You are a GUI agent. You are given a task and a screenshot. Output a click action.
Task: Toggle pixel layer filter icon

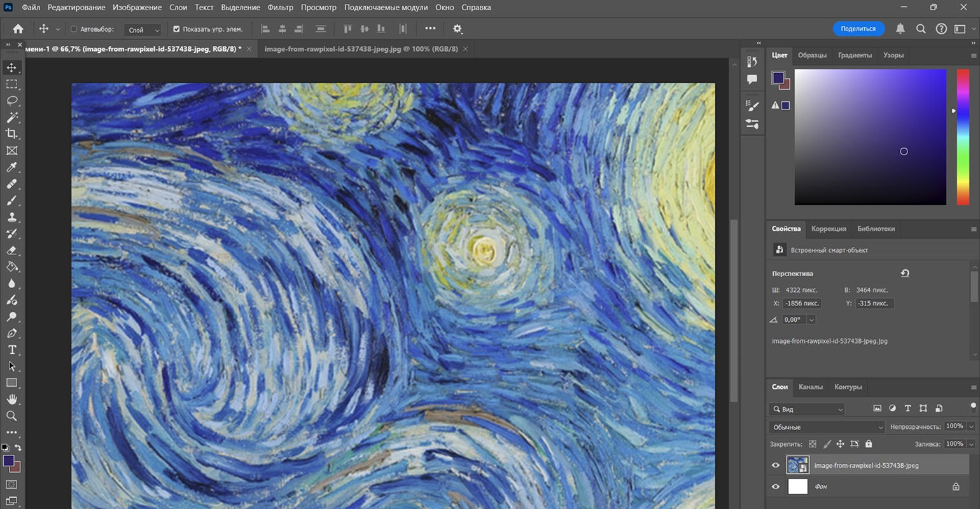click(878, 408)
